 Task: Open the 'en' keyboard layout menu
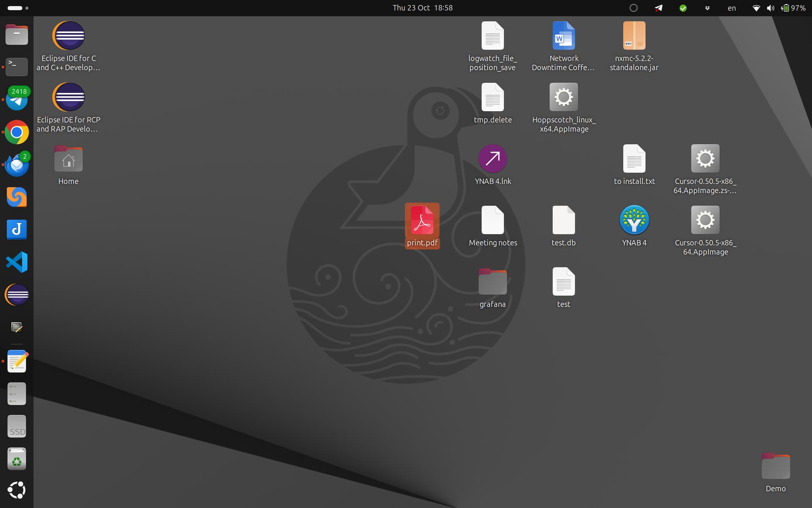(x=732, y=8)
